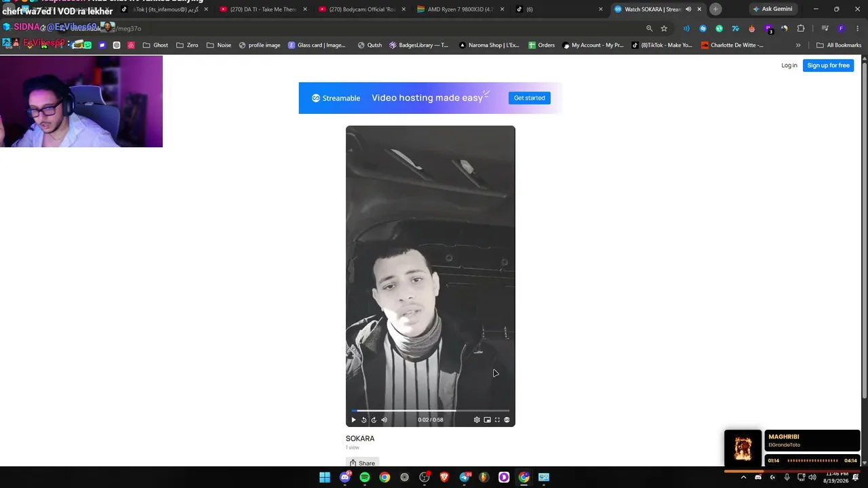Image resolution: width=868 pixels, height=488 pixels.
Task: Click Ask Gemini button
Action: click(x=772, y=9)
